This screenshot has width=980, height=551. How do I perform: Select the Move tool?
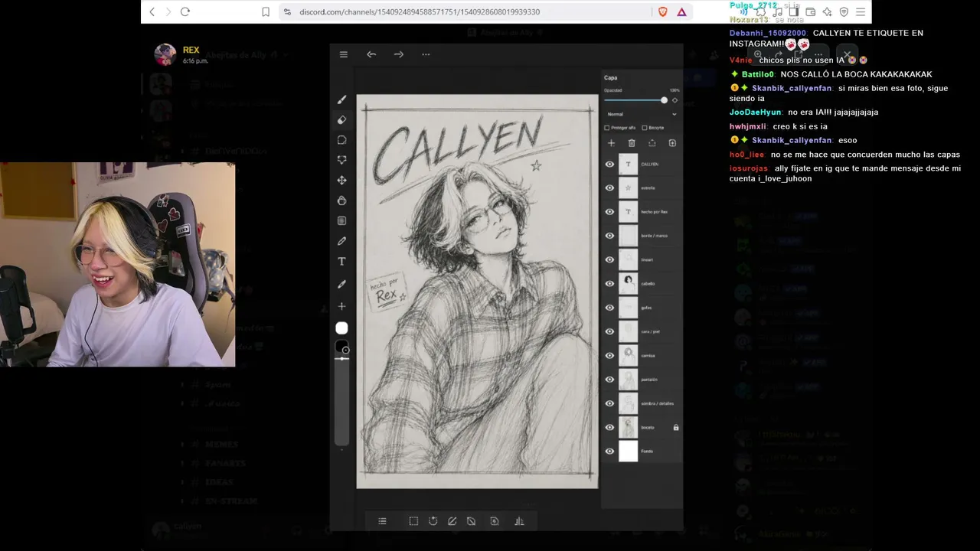[x=341, y=181]
